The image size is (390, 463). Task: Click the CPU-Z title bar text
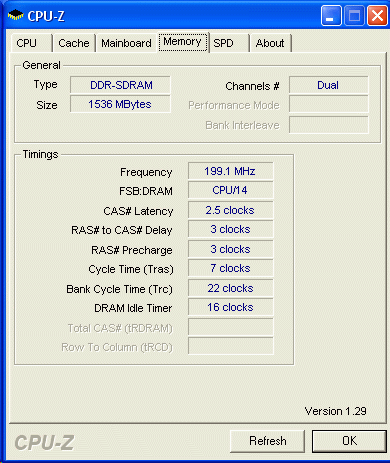(x=46, y=16)
